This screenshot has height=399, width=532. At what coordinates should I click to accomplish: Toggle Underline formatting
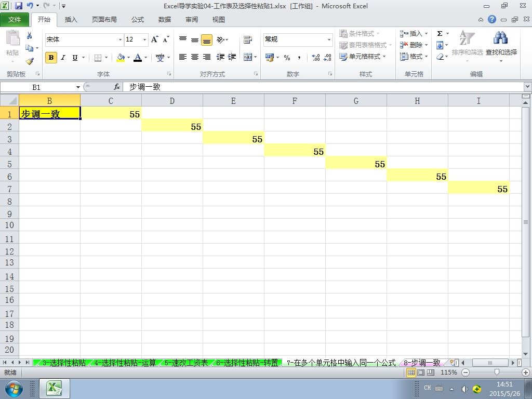click(x=75, y=57)
